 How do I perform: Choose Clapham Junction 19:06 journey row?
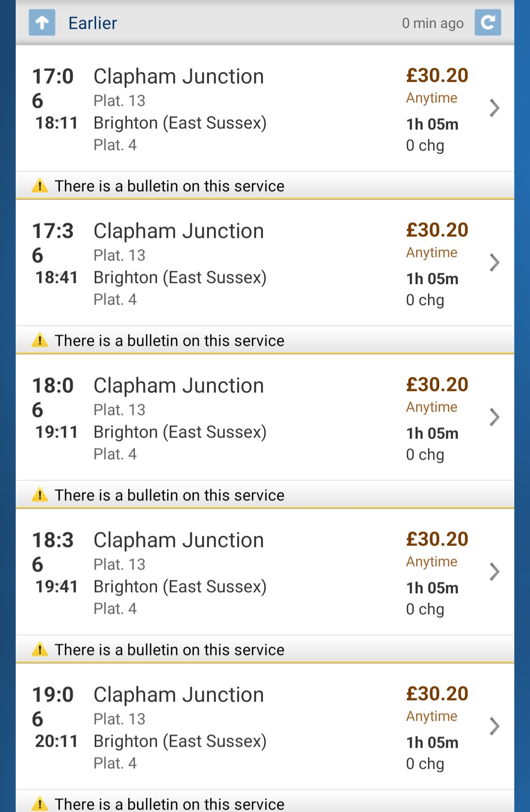click(x=265, y=727)
